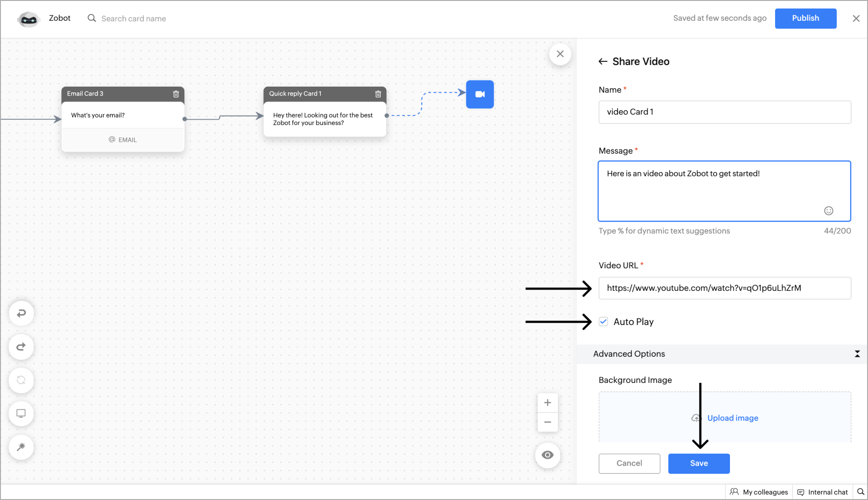The height and width of the screenshot is (500, 868).
Task: Select the blue video card node
Action: pyautogui.click(x=480, y=94)
